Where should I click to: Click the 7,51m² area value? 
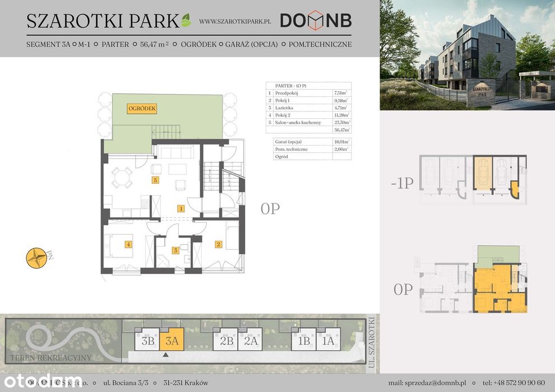[x=340, y=93]
